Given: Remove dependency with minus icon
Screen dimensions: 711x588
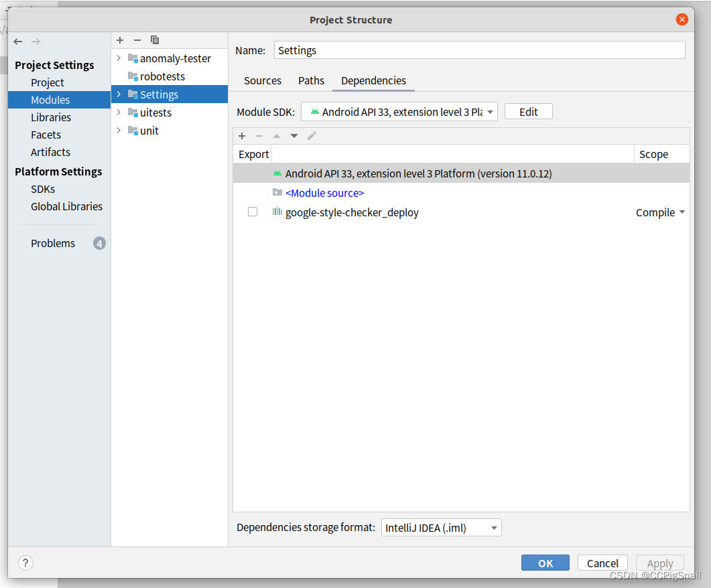Looking at the screenshot, I should click(x=259, y=136).
